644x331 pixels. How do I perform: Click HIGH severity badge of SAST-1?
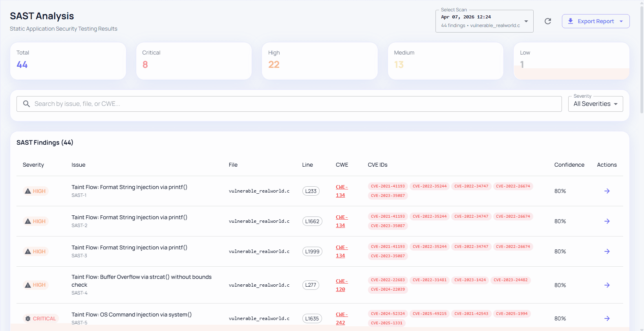(x=36, y=191)
